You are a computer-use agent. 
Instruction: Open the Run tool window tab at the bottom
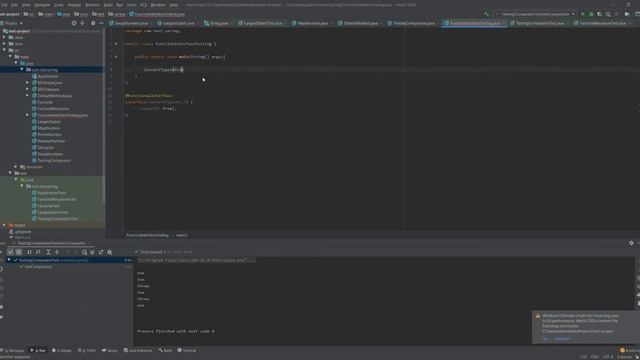[38, 351]
